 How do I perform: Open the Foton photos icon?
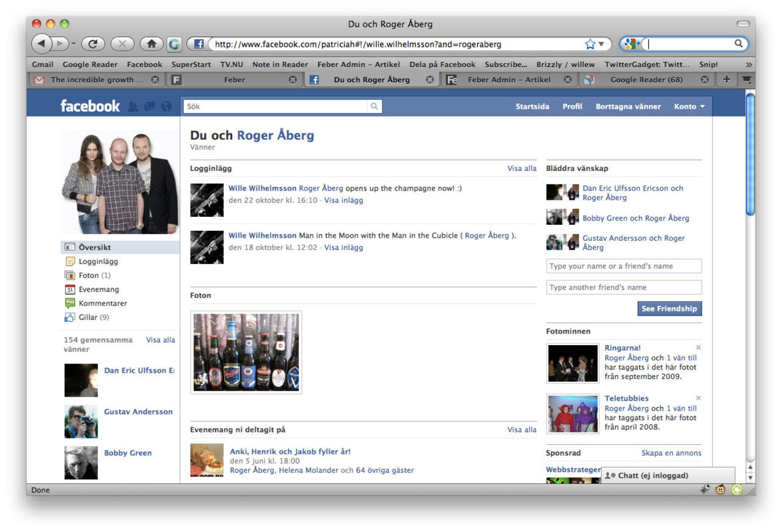click(71, 275)
